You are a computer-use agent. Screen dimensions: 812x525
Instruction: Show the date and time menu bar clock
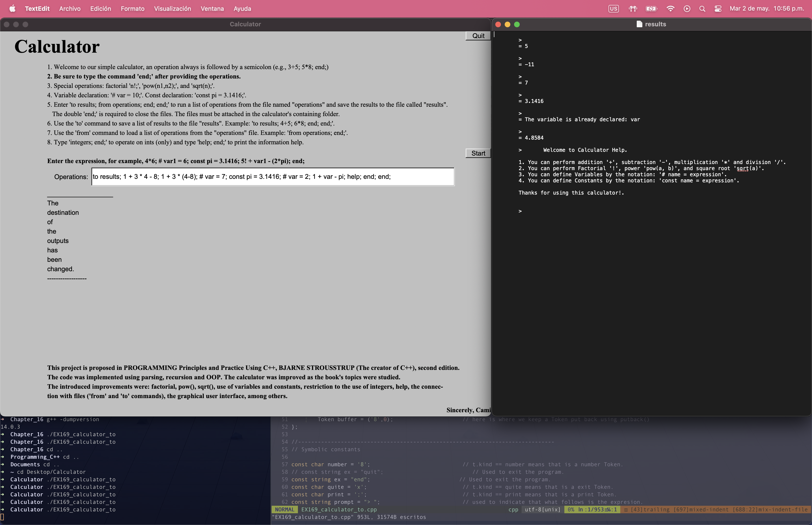coord(767,8)
